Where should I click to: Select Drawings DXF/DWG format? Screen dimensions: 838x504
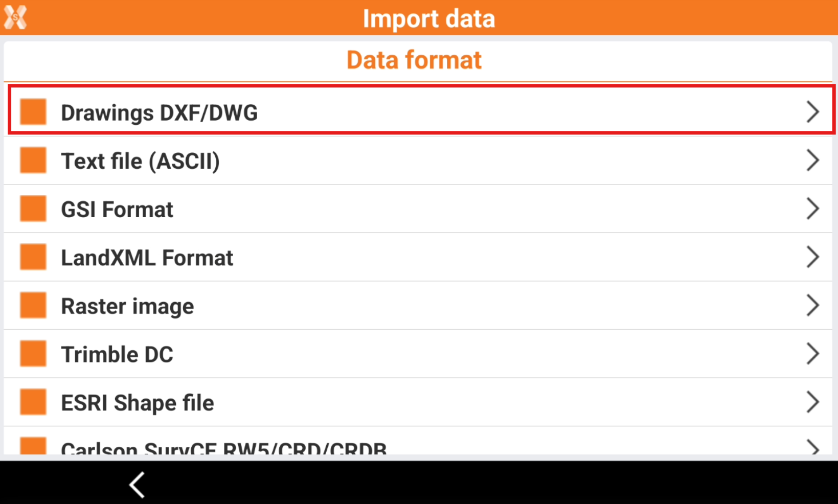tap(159, 112)
